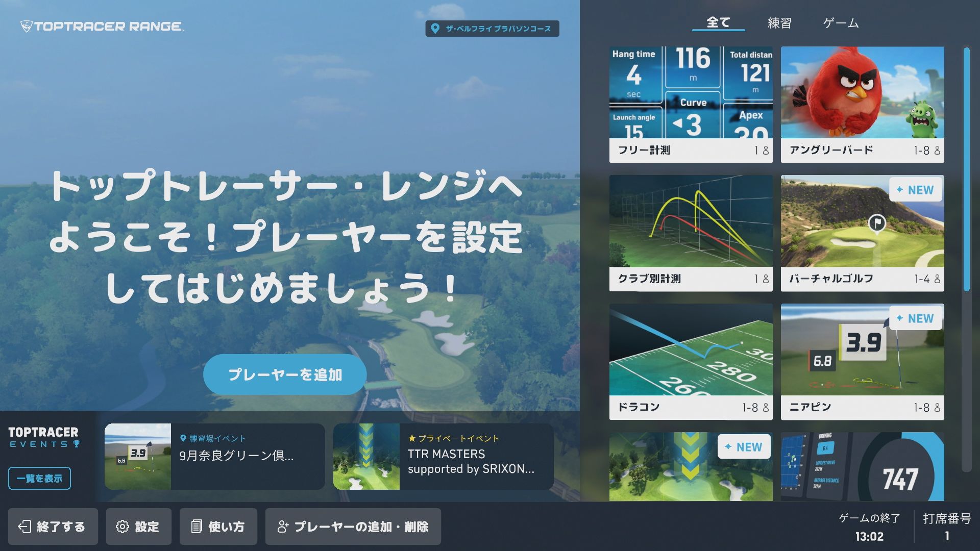Viewport: 980px width, 551px height.
Task: Click プレーヤーの追加・削除 person icon button
Action: (x=353, y=527)
